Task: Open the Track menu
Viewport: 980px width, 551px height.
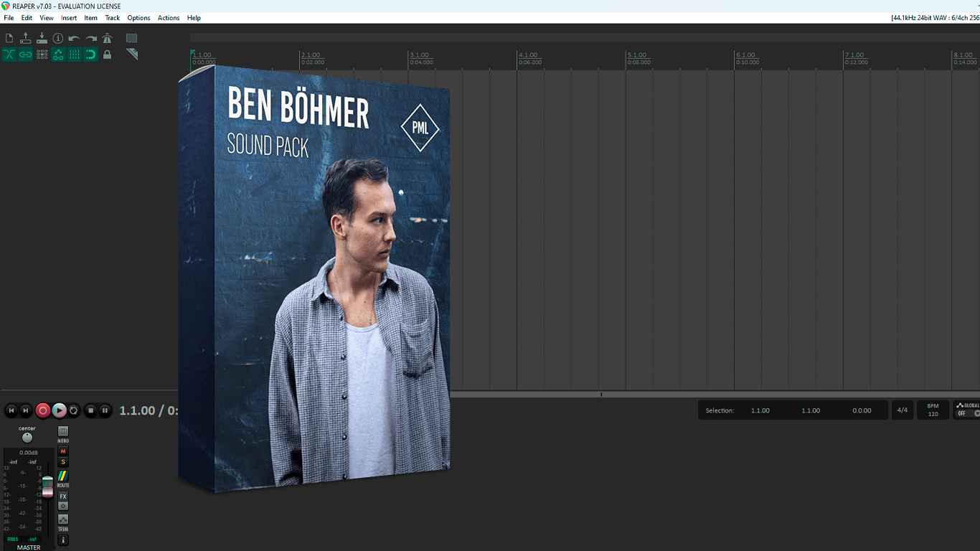Action: tap(113, 18)
